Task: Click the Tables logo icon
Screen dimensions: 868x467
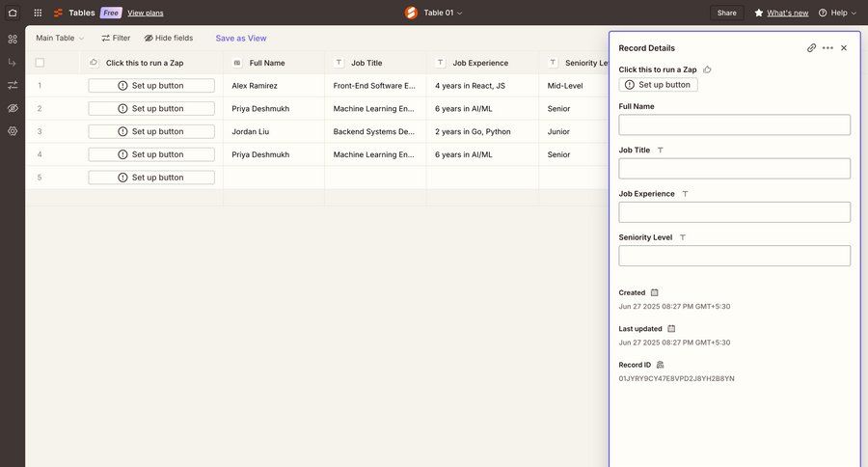Action: pos(58,13)
